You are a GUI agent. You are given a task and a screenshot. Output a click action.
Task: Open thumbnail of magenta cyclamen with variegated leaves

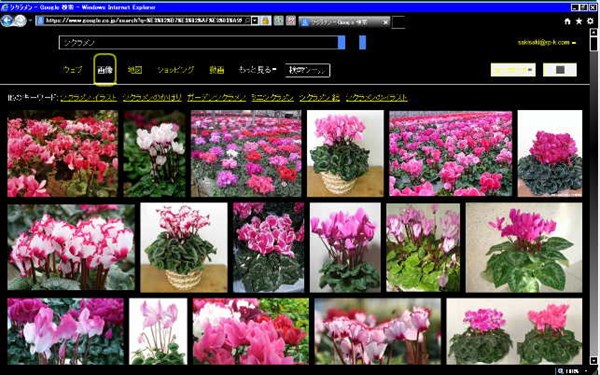(x=524, y=247)
